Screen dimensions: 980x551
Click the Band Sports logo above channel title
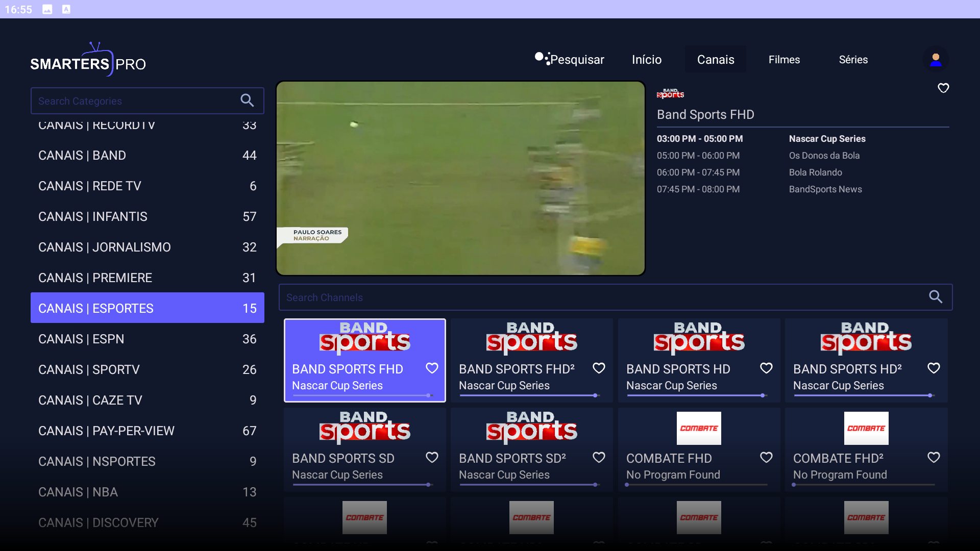pos(670,93)
